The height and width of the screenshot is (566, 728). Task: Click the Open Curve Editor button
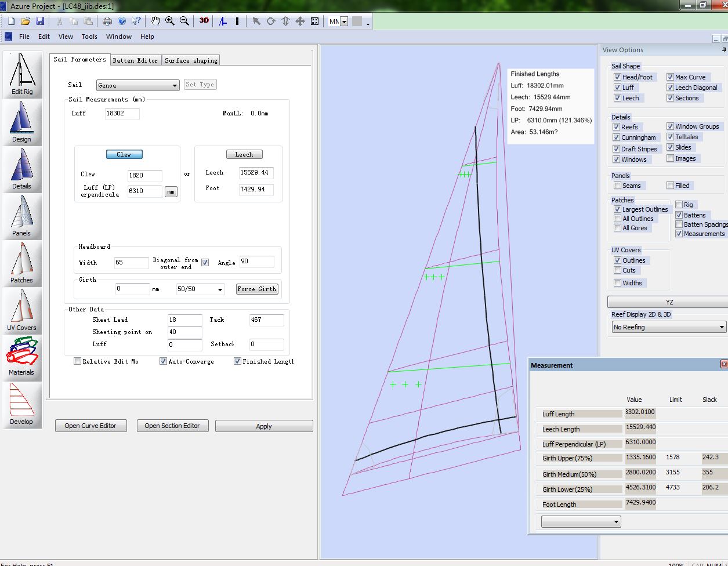(x=90, y=426)
